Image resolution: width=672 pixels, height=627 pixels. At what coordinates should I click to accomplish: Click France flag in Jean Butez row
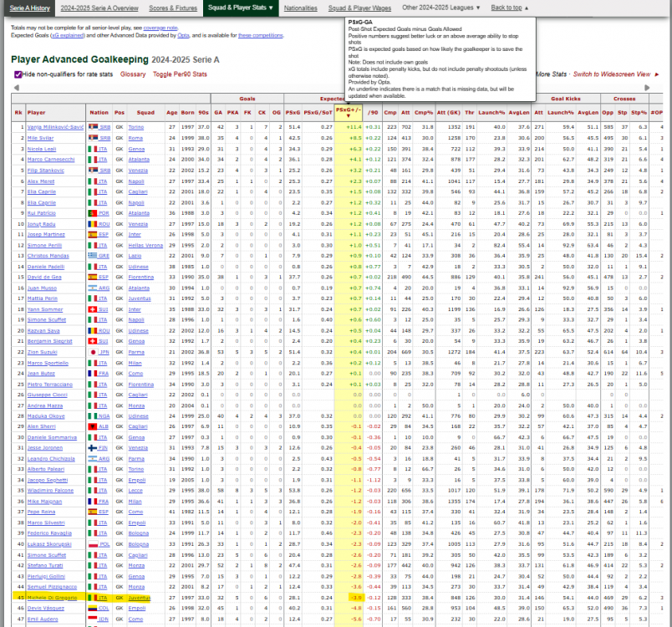pos(93,374)
